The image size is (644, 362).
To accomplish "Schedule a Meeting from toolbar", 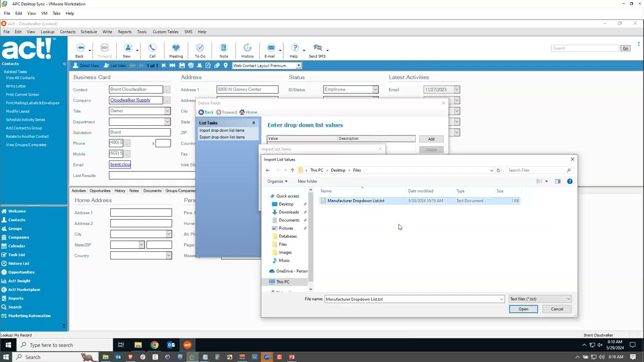I will point(176,48).
